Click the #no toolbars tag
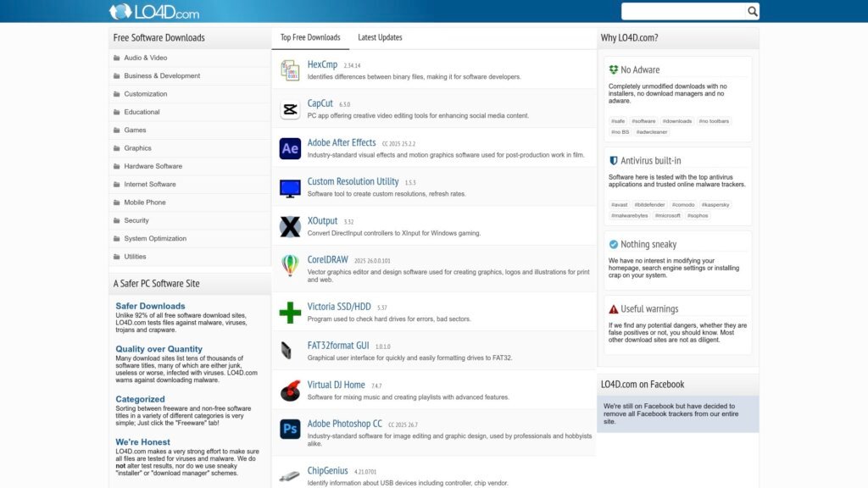Viewport: 868px width, 488px height. (x=714, y=120)
